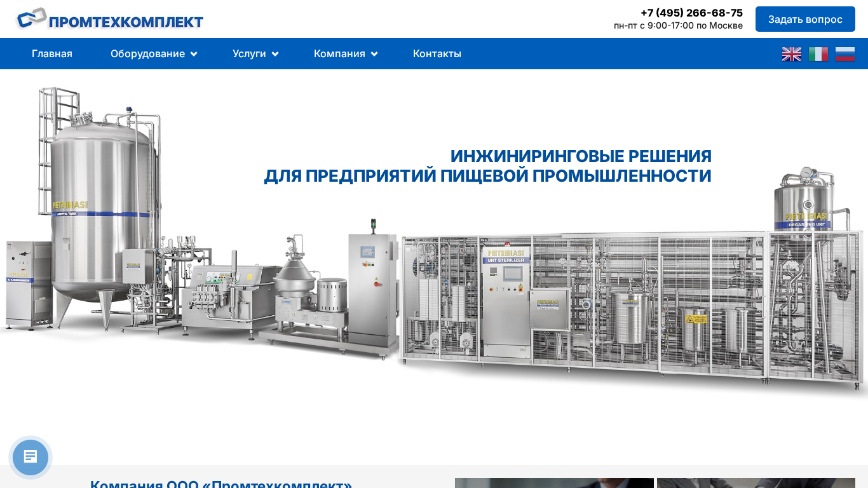
Task: Call phone number +7 (495) 266-68-75
Action: pos(691,13)
